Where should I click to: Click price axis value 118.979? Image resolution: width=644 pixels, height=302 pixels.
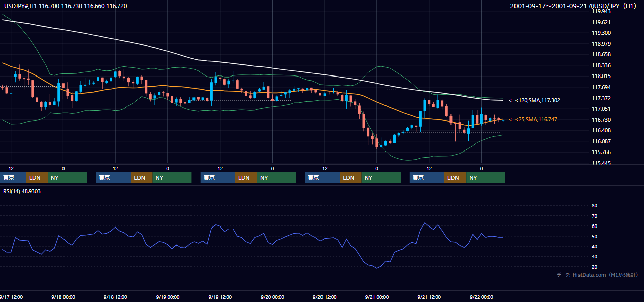tap(601, 44)
